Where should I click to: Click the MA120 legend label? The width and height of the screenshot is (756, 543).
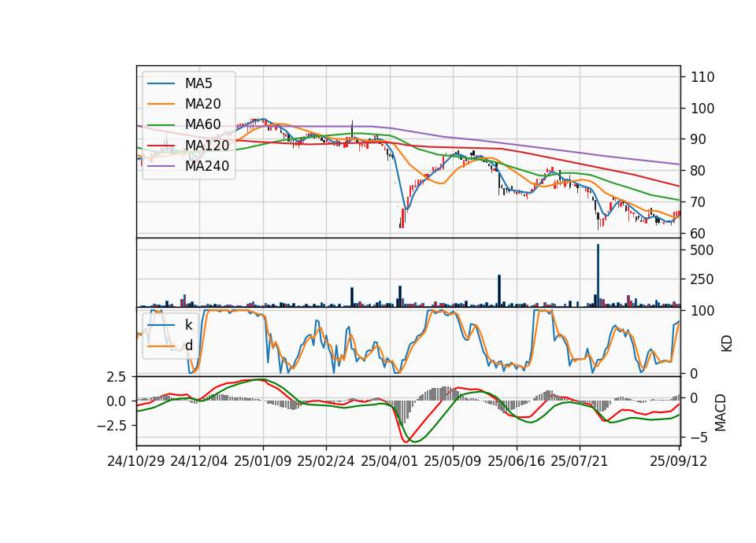207,145
